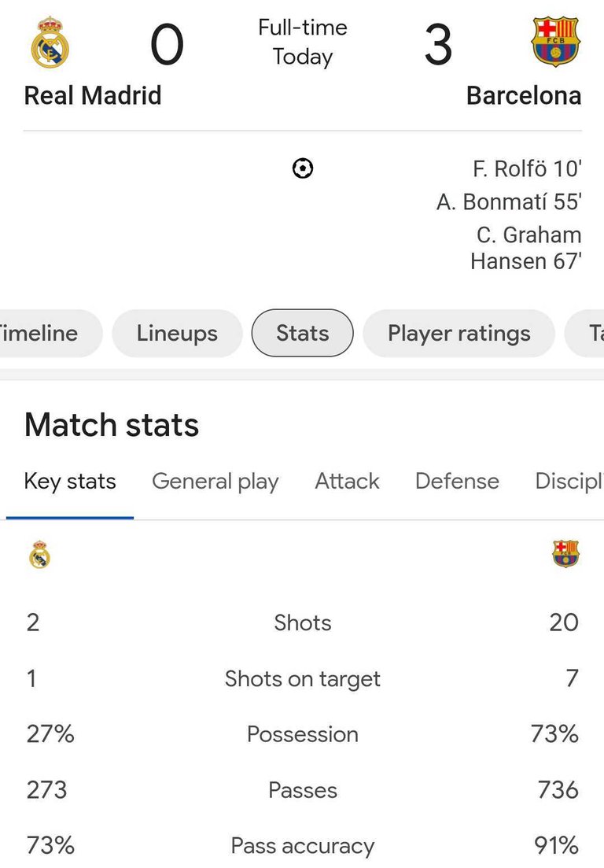
Task: Click small Real Madrid crest in stats
Action: (39, 554)
